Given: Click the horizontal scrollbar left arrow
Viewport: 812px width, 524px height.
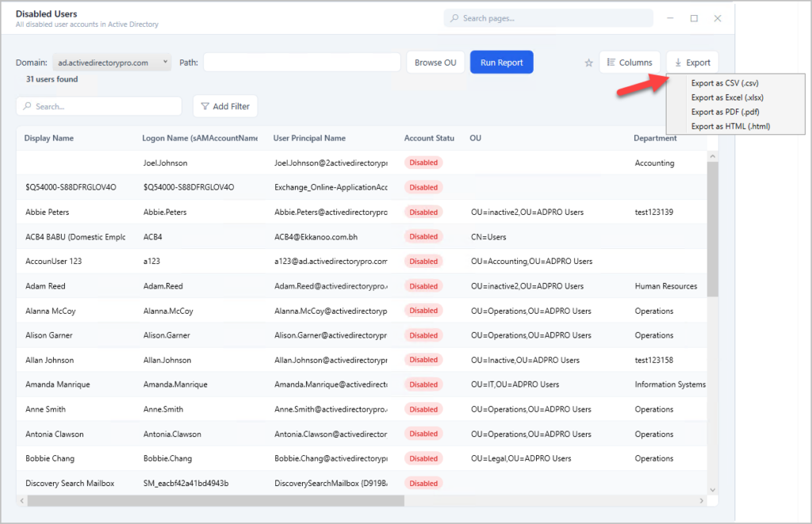Looking at the screenshot, I should 21,501.
